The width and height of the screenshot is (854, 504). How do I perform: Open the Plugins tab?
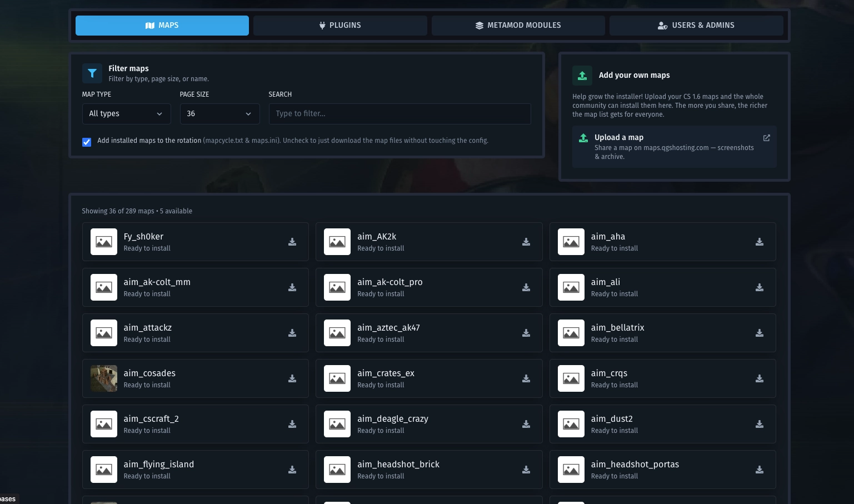[340, 26]
